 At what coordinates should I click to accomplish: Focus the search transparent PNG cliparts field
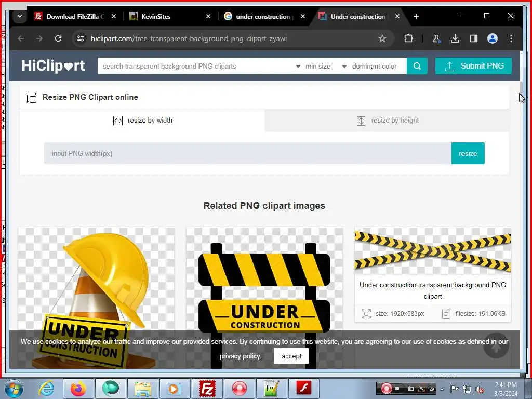[195, 66]
